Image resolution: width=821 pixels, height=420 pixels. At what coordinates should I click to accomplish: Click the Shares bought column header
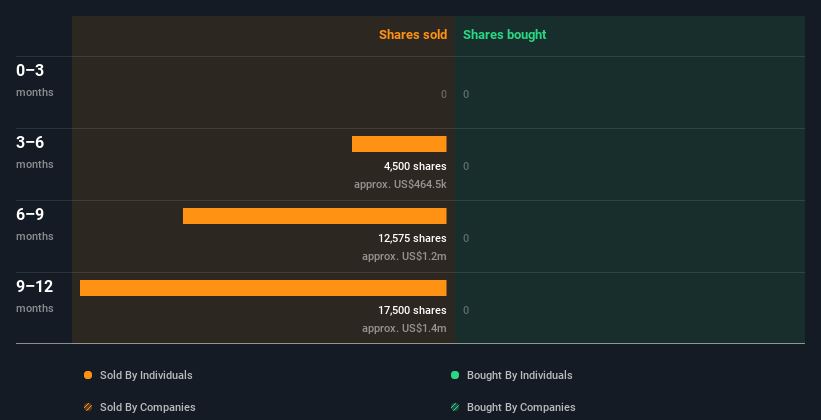coord(504,35)
